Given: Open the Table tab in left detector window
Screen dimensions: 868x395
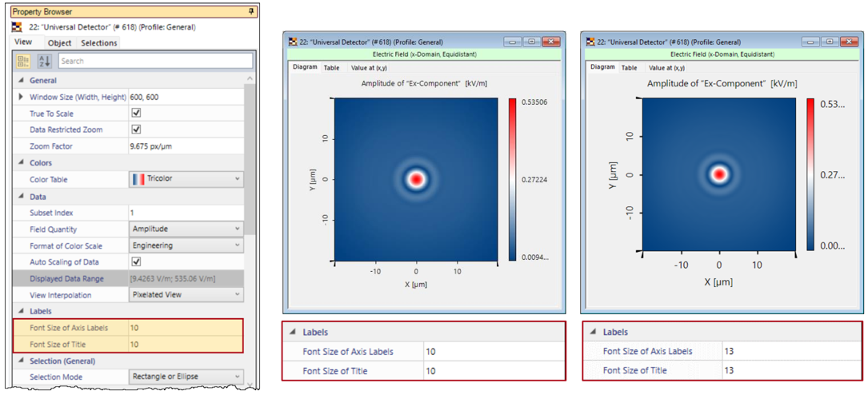Looking at the screenshot, I should pos(331,67).
